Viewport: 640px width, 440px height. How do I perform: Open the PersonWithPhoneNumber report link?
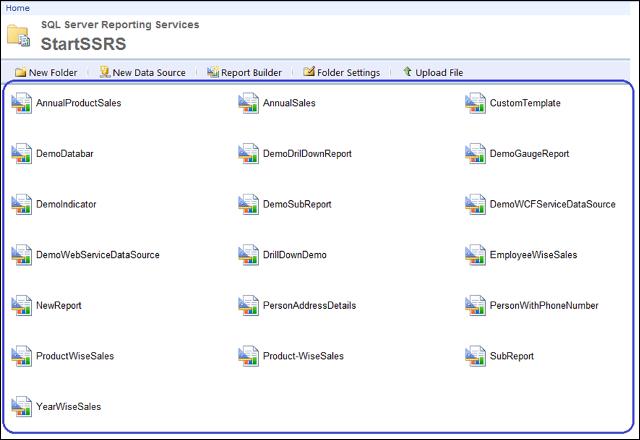coord(544,305)
